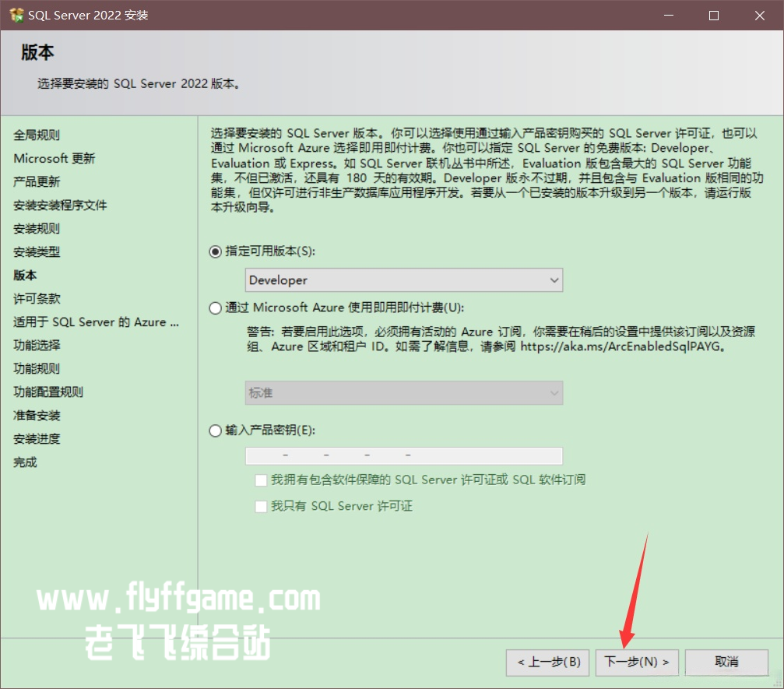Go back with the 上一步(B) button

tap(547, 663)
